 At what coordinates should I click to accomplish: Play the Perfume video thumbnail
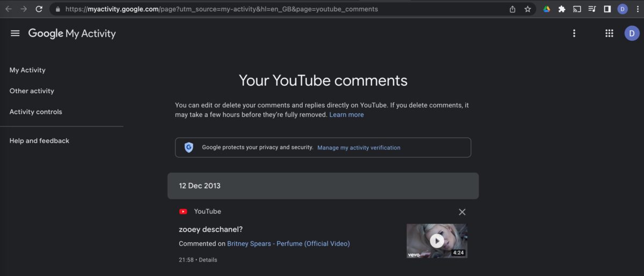coord(437,241)
